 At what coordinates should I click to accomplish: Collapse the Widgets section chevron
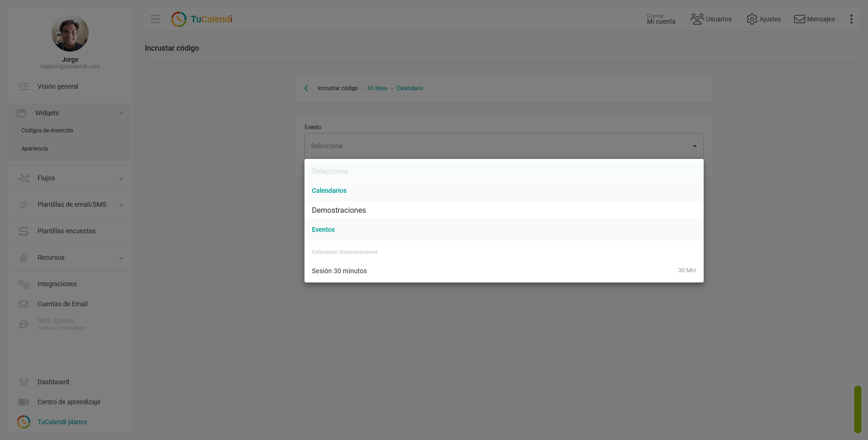[121, 113]
